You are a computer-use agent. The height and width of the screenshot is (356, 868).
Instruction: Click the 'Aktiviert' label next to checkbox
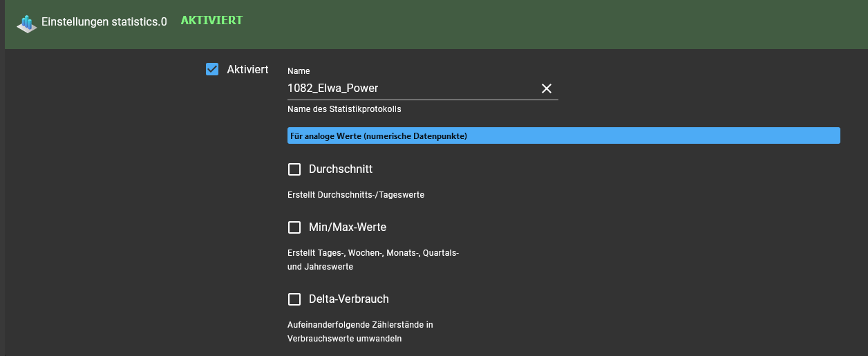point(247,69)
